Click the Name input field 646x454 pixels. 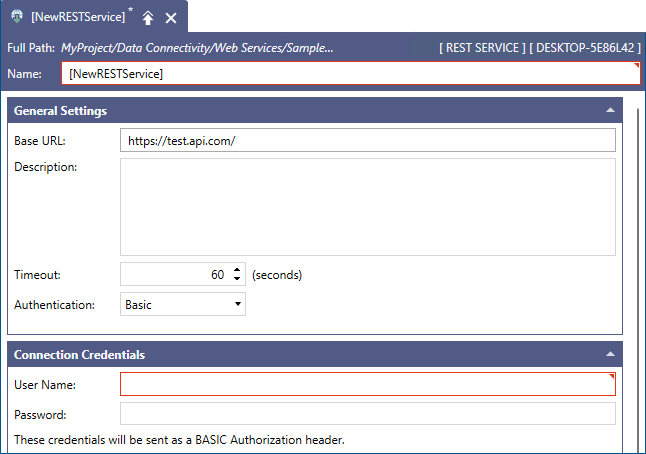(x=351, y=73)
